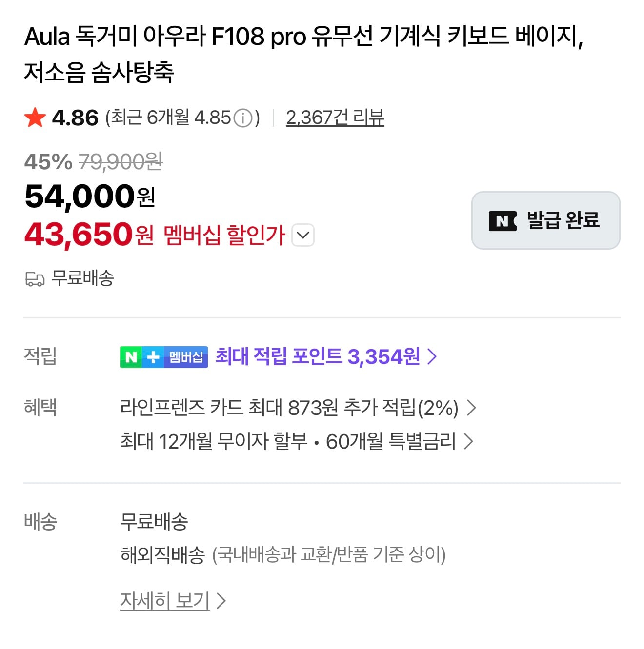Expand the 멤버십 할인가 price details

point(303,236)
